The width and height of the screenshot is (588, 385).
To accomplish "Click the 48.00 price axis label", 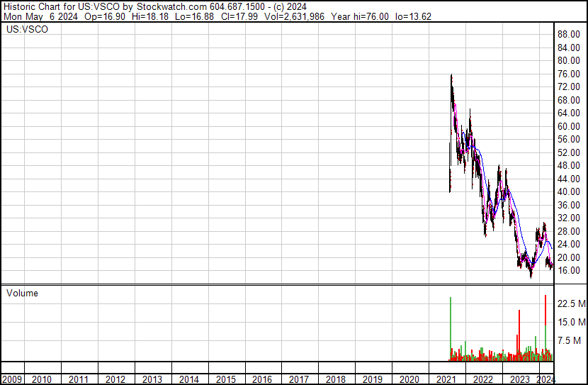I will (569, 165).
